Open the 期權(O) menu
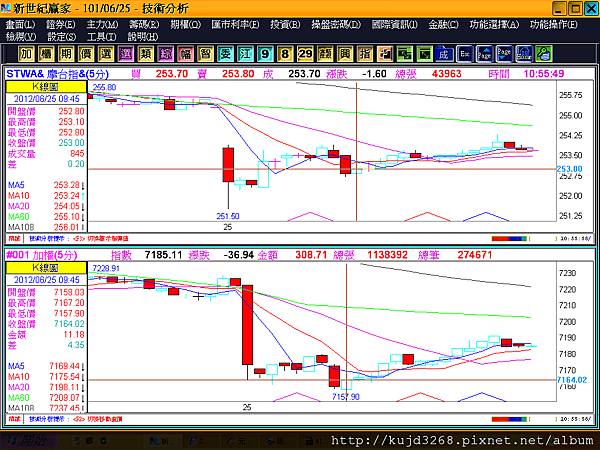This screenshot has width=600, height=450. tap(186, 24)
